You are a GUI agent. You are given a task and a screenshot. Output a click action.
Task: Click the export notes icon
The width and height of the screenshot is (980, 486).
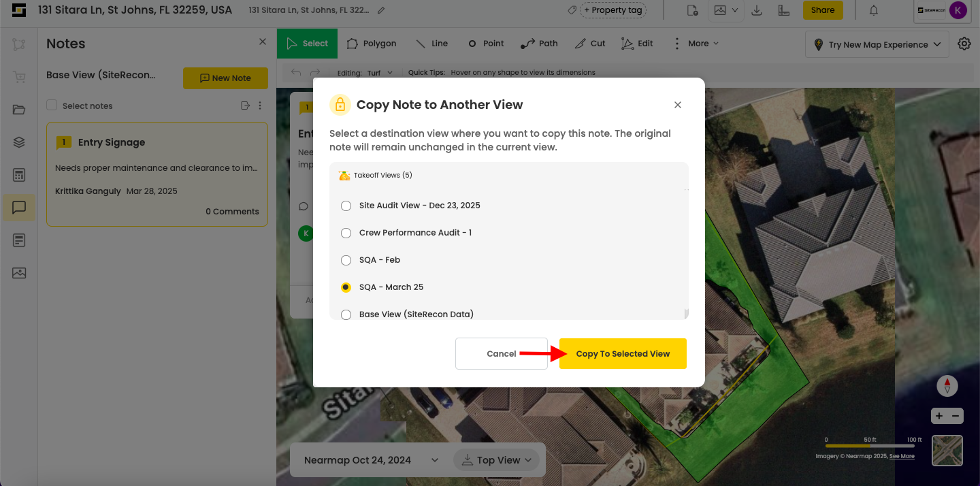tap(246, 106)
